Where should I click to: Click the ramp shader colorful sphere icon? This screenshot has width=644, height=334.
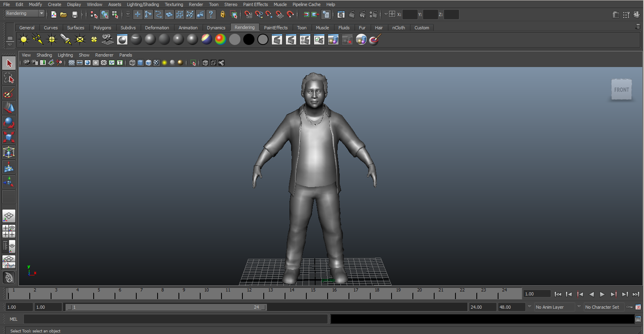tap(220, 39)
